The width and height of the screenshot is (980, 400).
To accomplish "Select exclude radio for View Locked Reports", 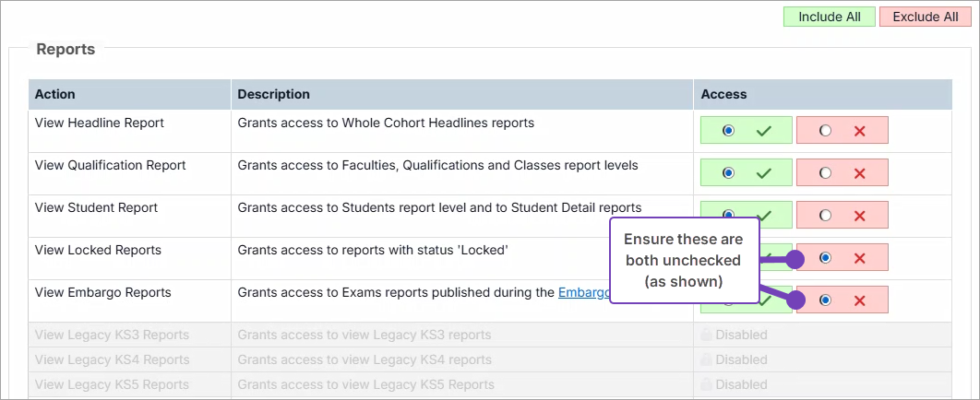I will pyautogui.click(x=825, y=258).
